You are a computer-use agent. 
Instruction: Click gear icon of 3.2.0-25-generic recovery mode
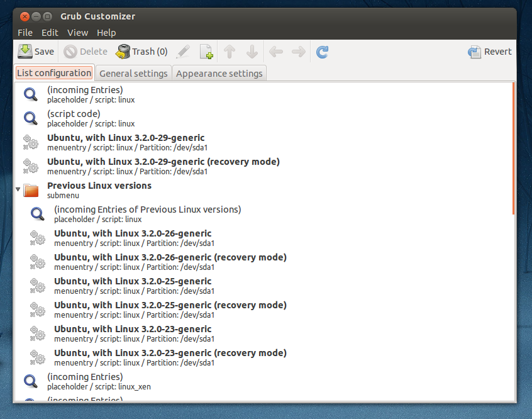[37, 310]
